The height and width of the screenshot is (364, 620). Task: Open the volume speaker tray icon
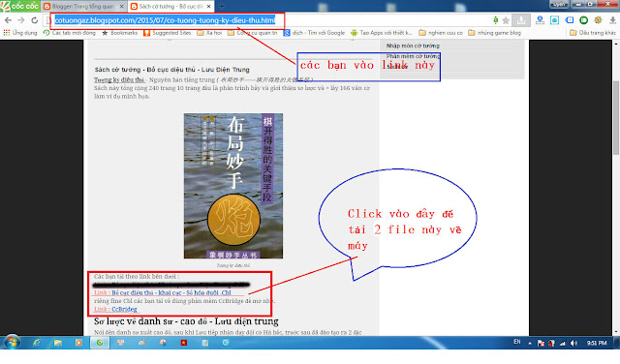pos(573,343)
